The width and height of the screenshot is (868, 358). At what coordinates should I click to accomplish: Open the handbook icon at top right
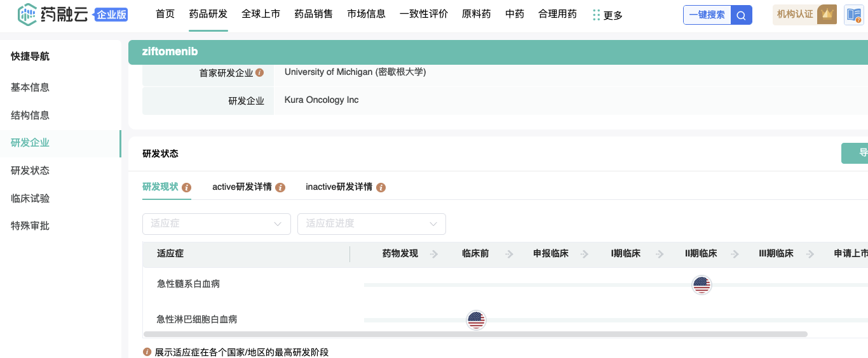[x=853, y=15]
